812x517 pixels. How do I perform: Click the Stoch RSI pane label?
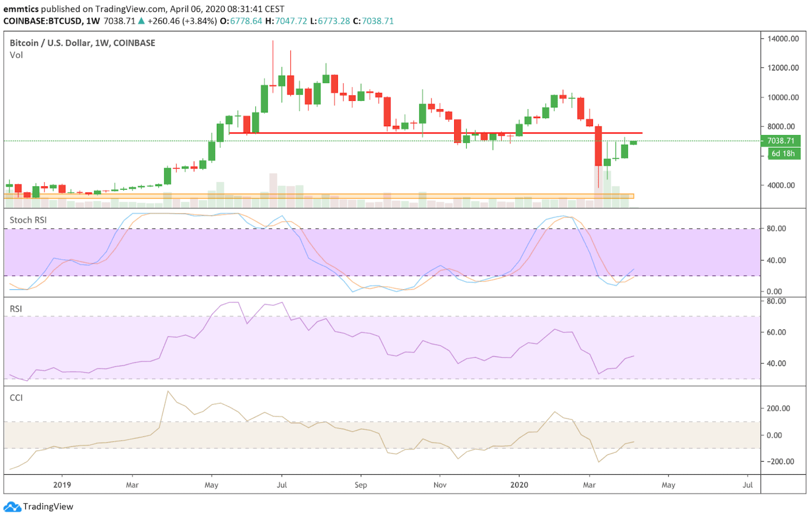tap(28, 220)
